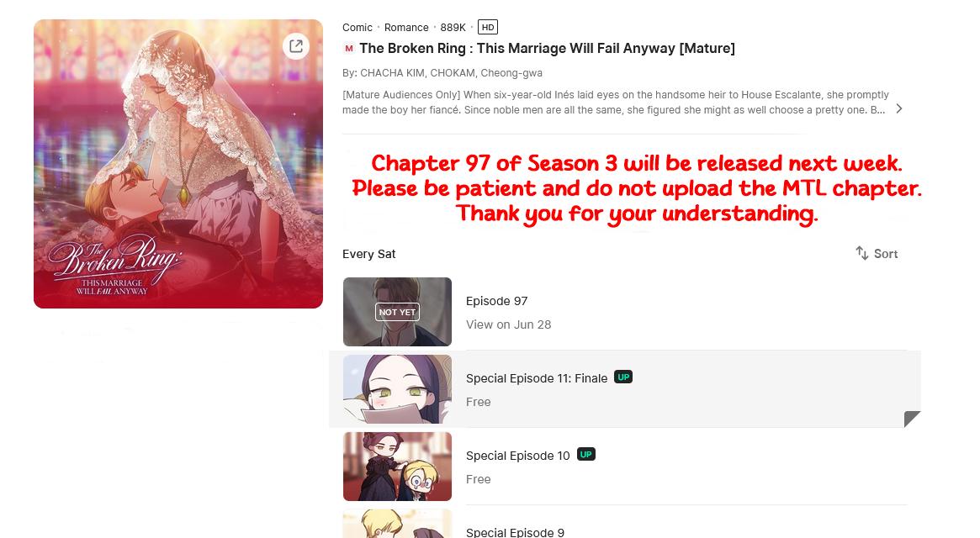This screenshot has width=980, height=538.
Task: Click the UP badge on Special Episode 10
Action: coord(585,454)
